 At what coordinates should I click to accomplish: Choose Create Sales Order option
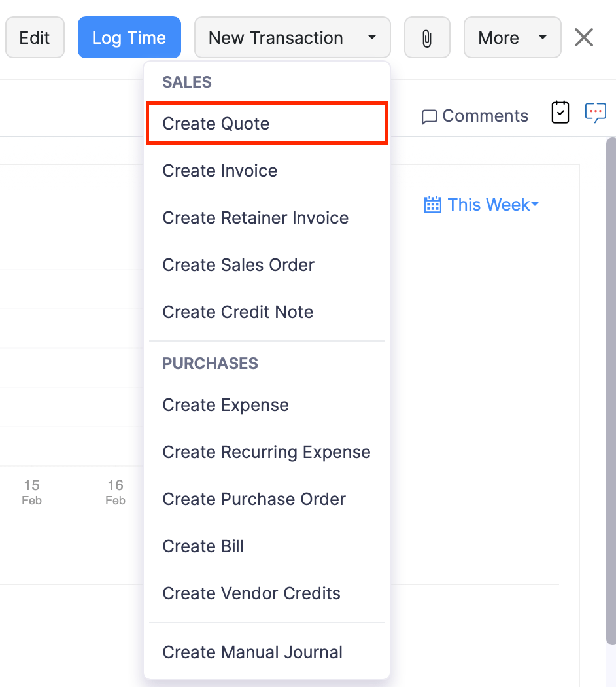(238, 265)
